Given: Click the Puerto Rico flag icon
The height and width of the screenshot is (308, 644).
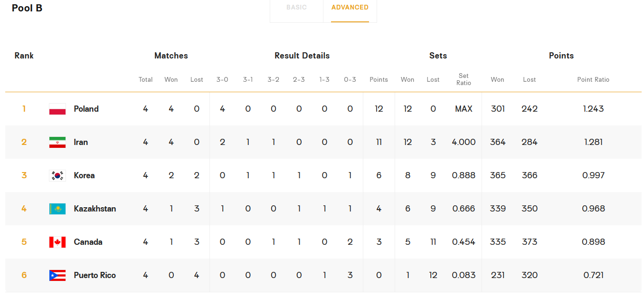Looking at the screenshot, I should click(57, 275).
